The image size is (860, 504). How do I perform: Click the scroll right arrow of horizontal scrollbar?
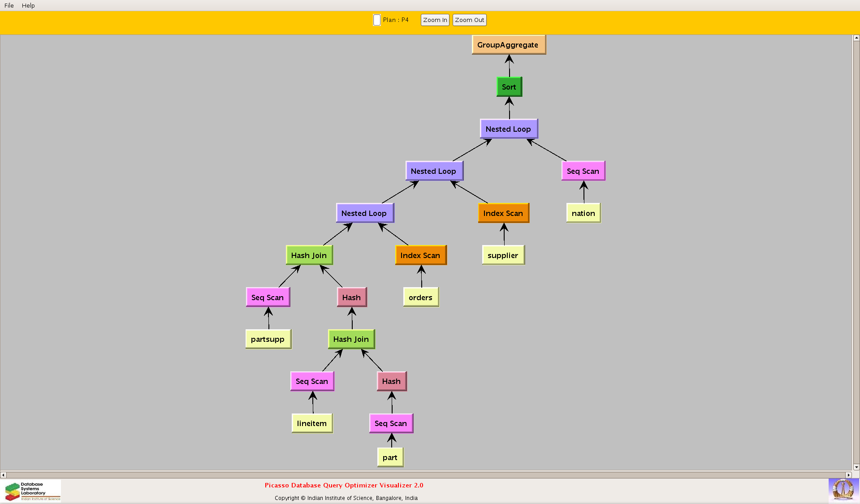848,475
